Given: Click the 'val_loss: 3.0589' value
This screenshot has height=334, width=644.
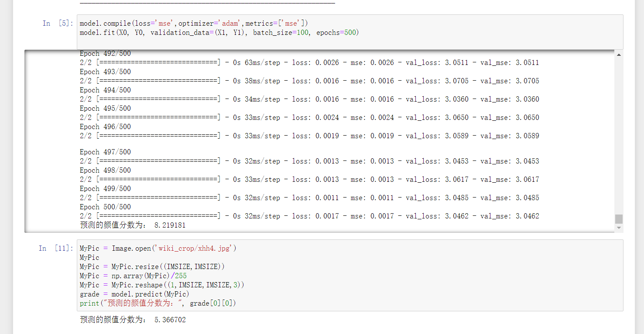Looking at the screenshot, I should click(437, 136).
